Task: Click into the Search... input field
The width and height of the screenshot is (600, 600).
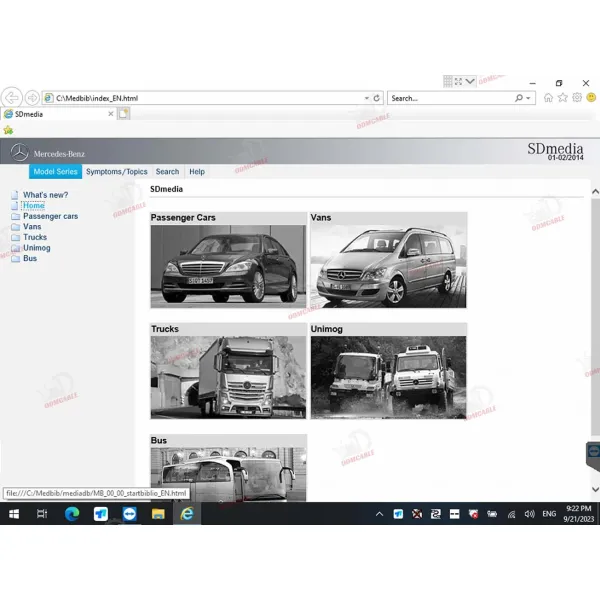Action: [x=452, y=98]
